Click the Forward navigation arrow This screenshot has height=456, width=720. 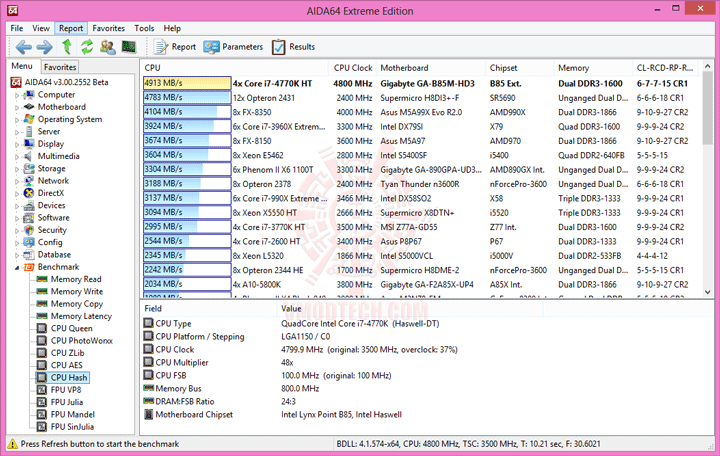45,47
